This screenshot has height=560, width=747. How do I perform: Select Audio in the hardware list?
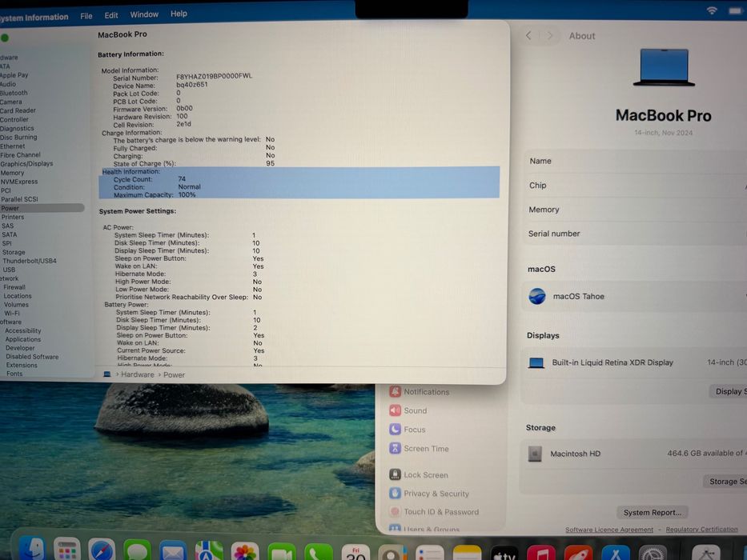(x=8, y=84)
